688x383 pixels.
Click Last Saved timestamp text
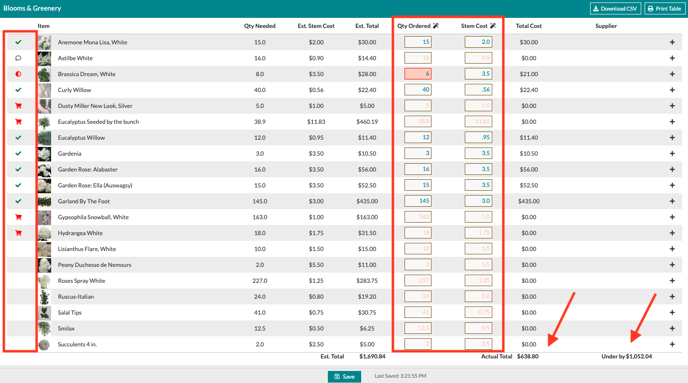[400, 376]
